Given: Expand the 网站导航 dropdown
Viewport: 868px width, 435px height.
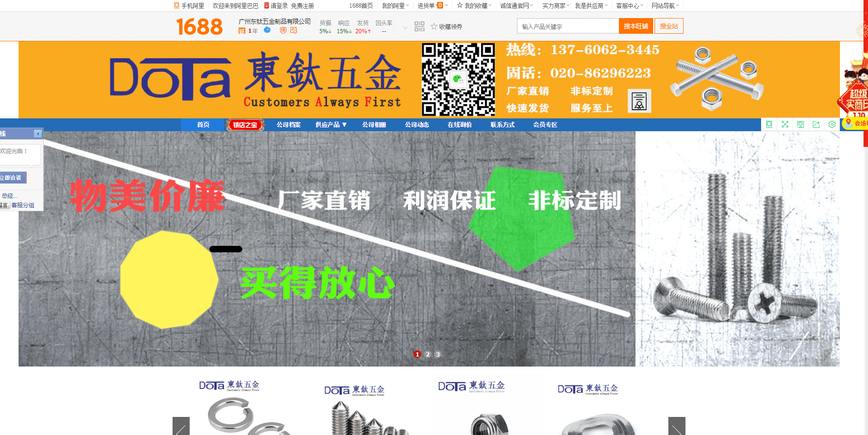Looking at the screenshot, I should tap(665, 6).
